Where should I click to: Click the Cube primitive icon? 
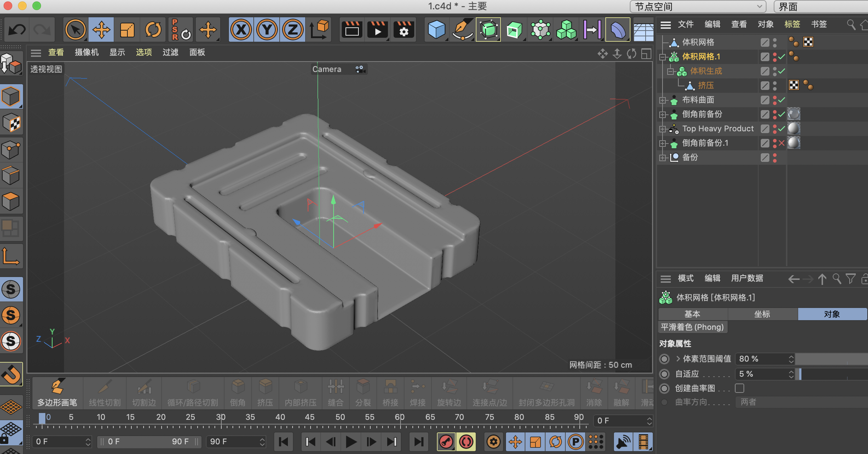(437, 30)
